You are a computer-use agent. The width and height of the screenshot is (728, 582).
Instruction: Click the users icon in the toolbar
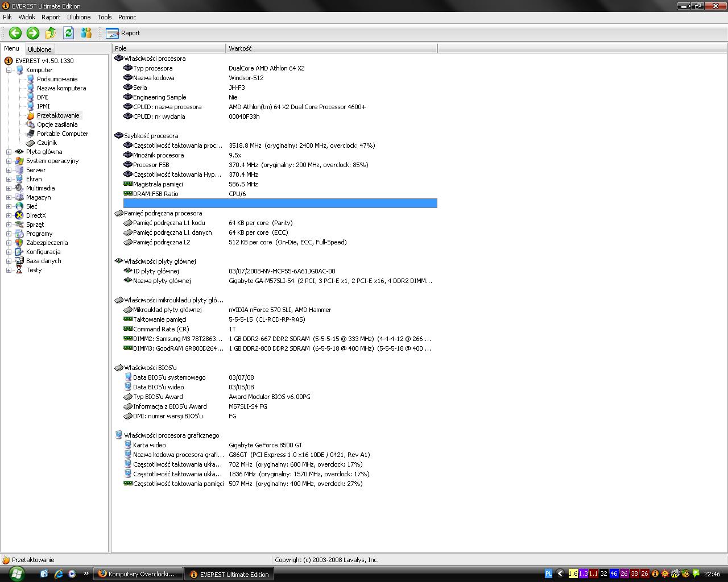(86, 33)
